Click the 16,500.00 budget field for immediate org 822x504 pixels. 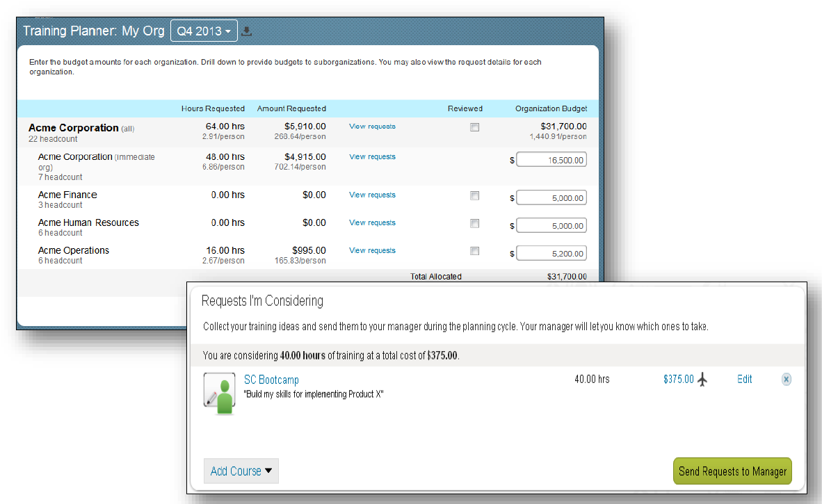coord(551,160)
